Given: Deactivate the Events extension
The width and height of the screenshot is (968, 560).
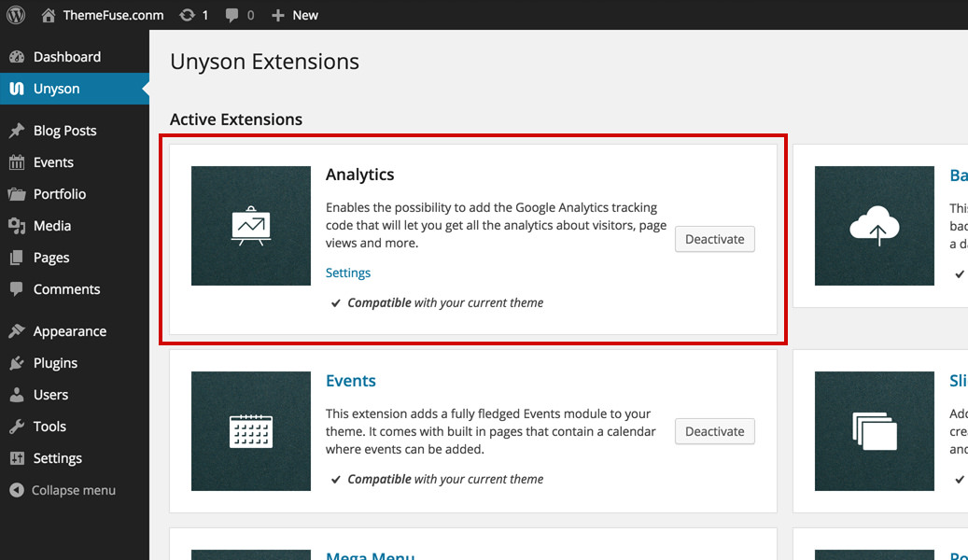Looking at the screenshot, I should pyautogui.click(x=714, y=431).
